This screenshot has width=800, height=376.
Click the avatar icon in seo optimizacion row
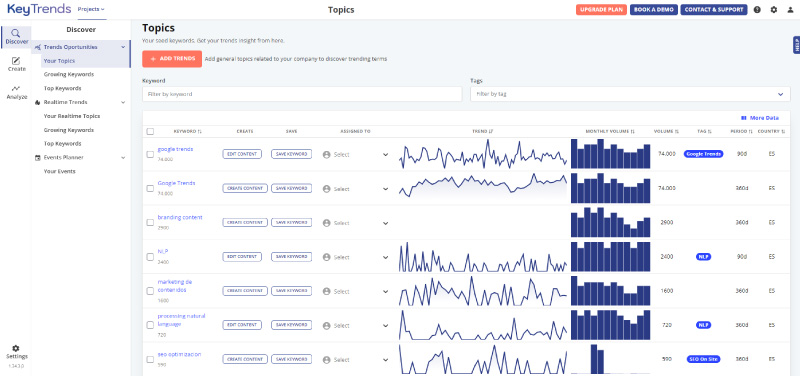pyautogui.click(x=327, y=360)
